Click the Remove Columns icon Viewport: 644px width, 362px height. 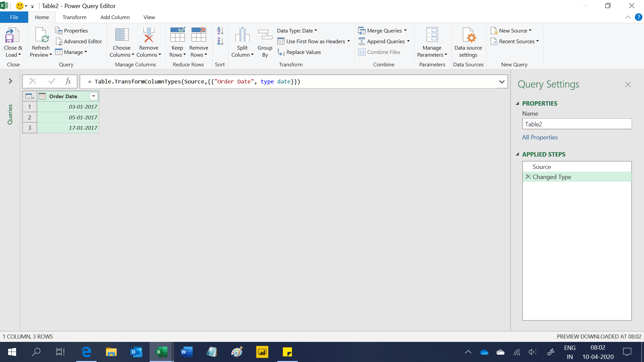click(149, 35)
